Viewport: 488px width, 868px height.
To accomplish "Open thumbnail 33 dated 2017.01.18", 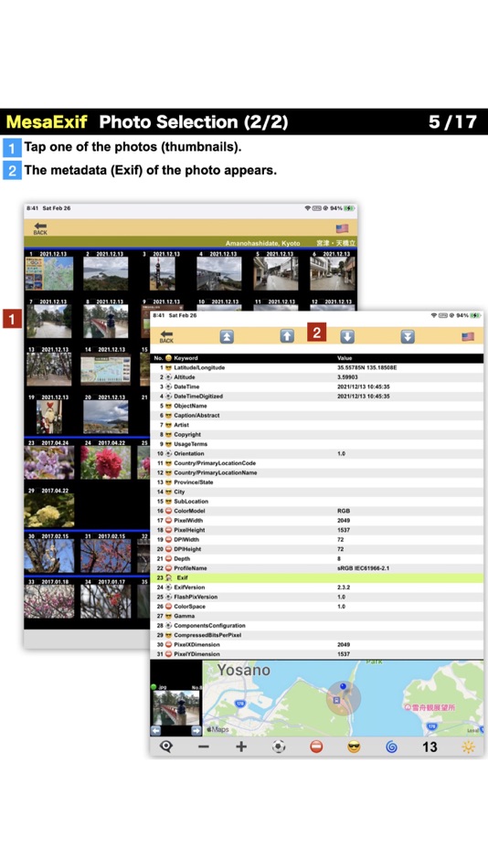I will click(49, 602).
